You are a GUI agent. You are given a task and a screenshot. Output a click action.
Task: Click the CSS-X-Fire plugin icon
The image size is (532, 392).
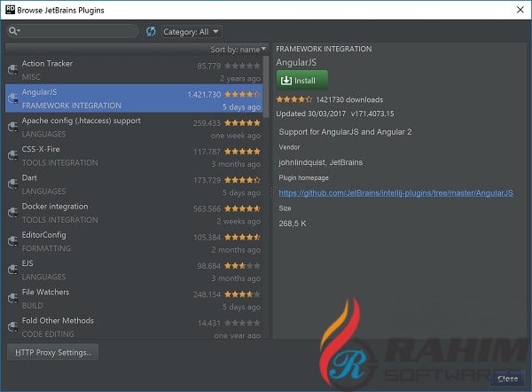click(13, 155)
